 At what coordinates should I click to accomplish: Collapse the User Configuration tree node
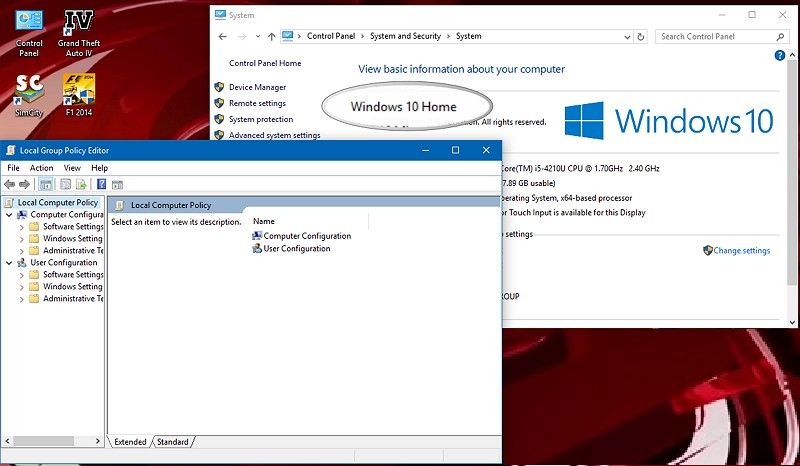(x=9, y=263)
